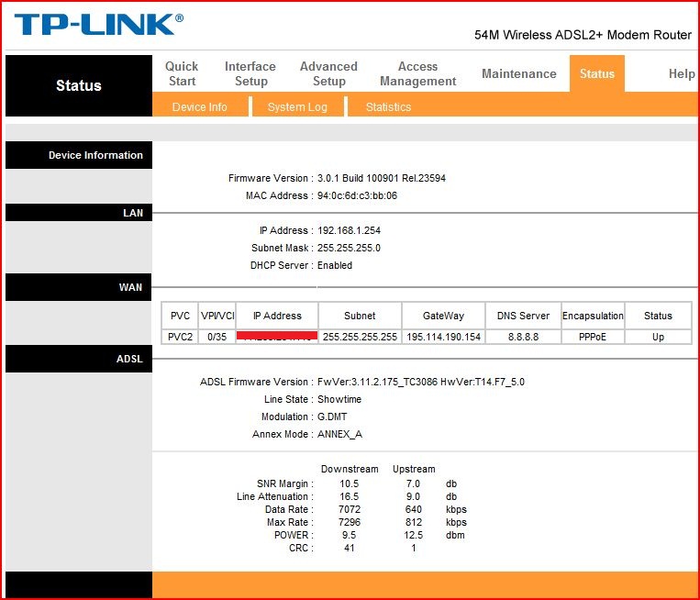The width and height of the screenshot is (700, 600).
Task: Click the ADSL firmware version string
Action: click(x=420, y=382)
